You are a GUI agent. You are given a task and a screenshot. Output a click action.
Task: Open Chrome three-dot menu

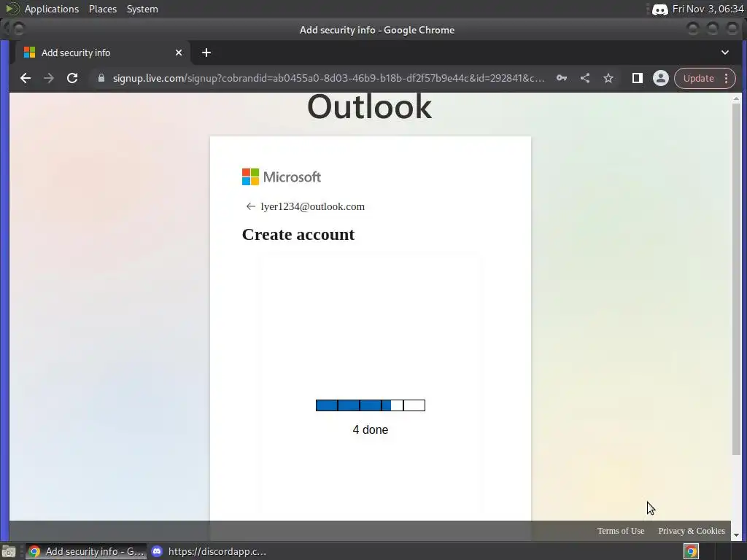727,78
